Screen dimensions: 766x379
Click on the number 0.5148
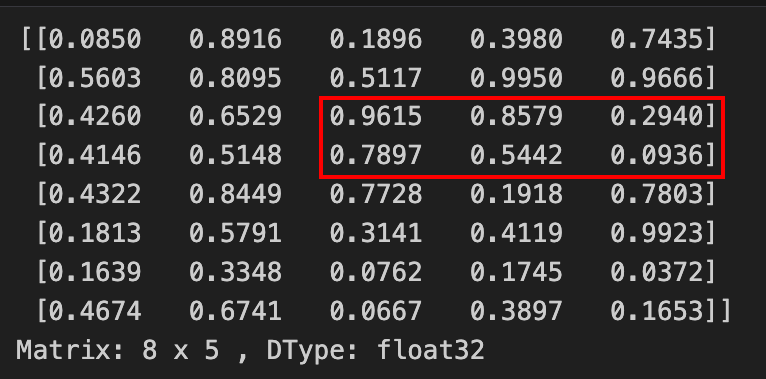(x=235, y=155)
